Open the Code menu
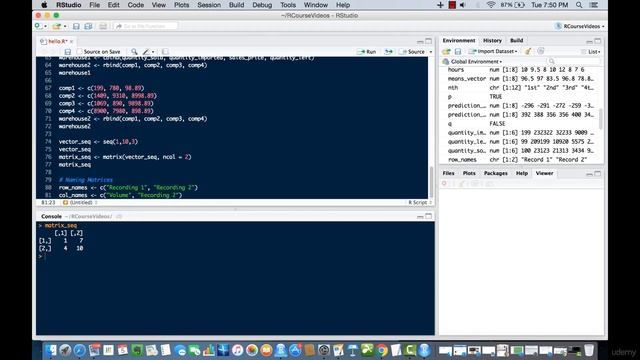The height and width of the screenshot is (360, 640). pos(136,5)
